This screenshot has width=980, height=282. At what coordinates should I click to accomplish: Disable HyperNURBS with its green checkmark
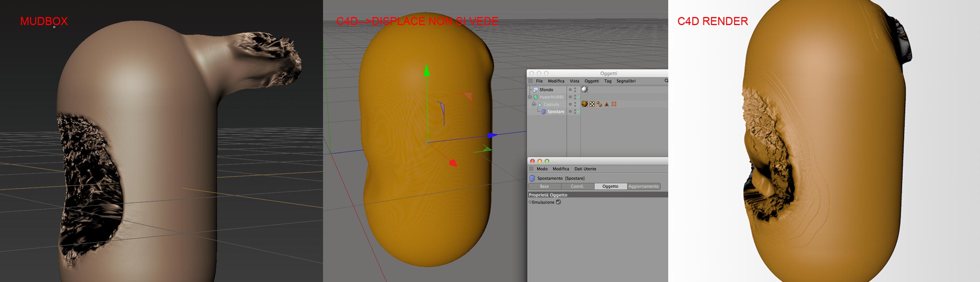click(578, 97)
